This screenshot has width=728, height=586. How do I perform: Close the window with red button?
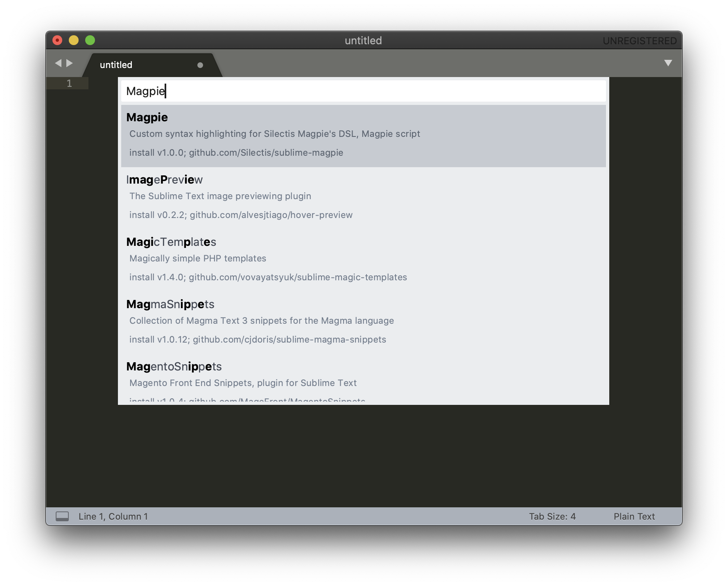coord(57,40)
